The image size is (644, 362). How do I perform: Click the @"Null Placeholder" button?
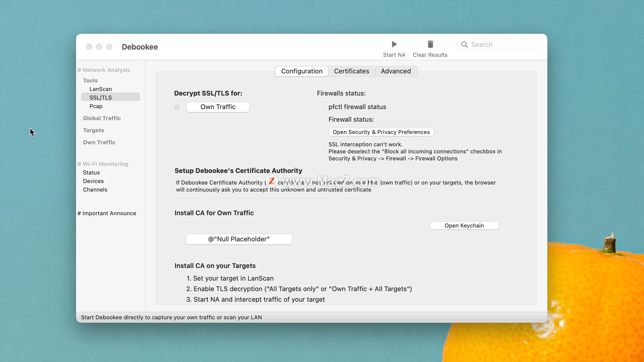(x=239, y=239)
